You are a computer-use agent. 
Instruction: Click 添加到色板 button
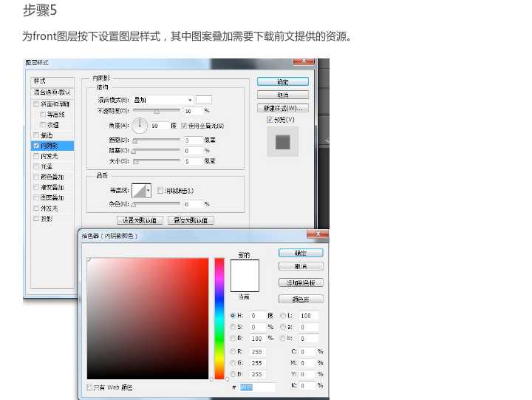301,283
